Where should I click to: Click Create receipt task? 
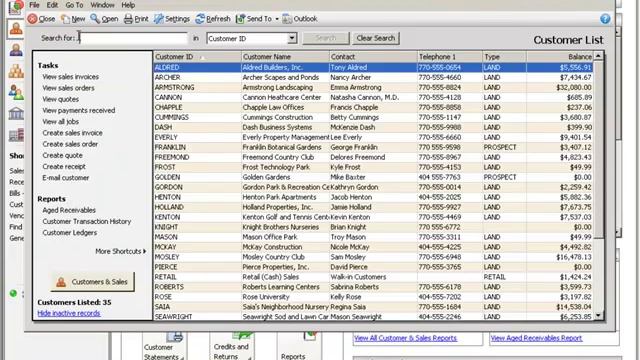coord(64,167)
